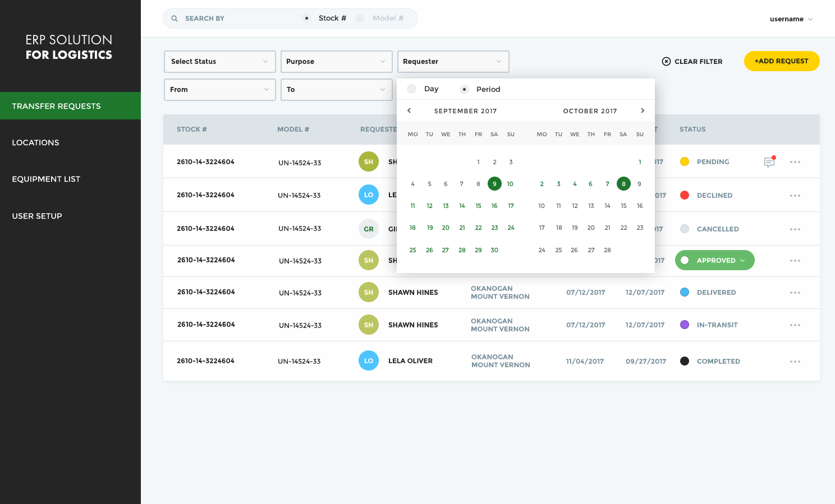Click the search magnifier icon

click(175, 19)
